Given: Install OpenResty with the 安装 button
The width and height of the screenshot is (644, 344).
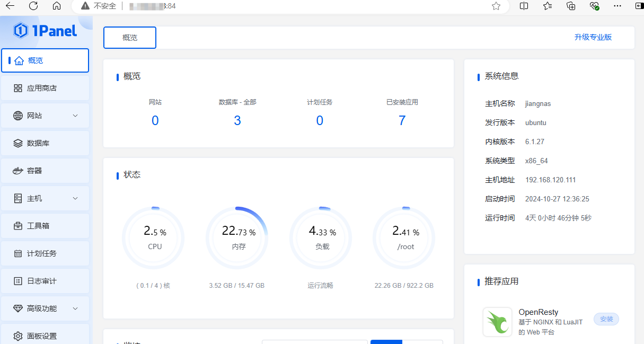Looking at the screenshot, I should tap(606, 319).
